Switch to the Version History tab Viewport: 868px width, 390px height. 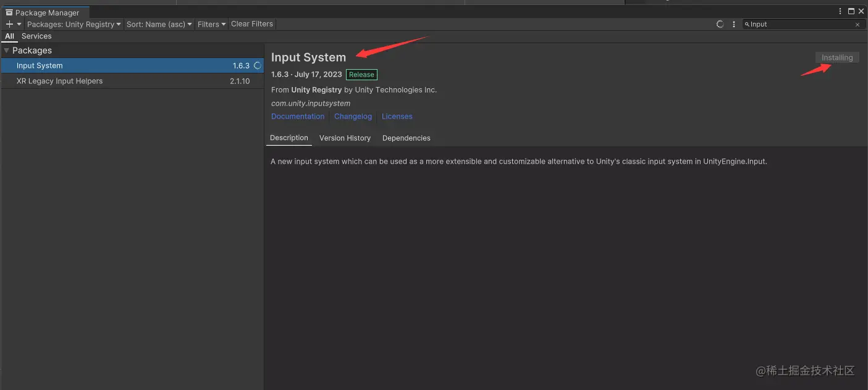tap(345, 138)
